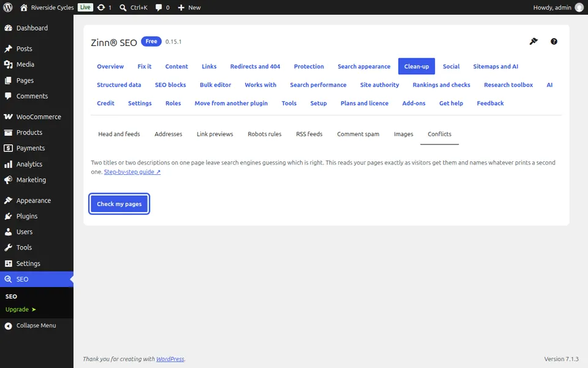Click the Tools wrench icon in sidebar

pos(8,248)
